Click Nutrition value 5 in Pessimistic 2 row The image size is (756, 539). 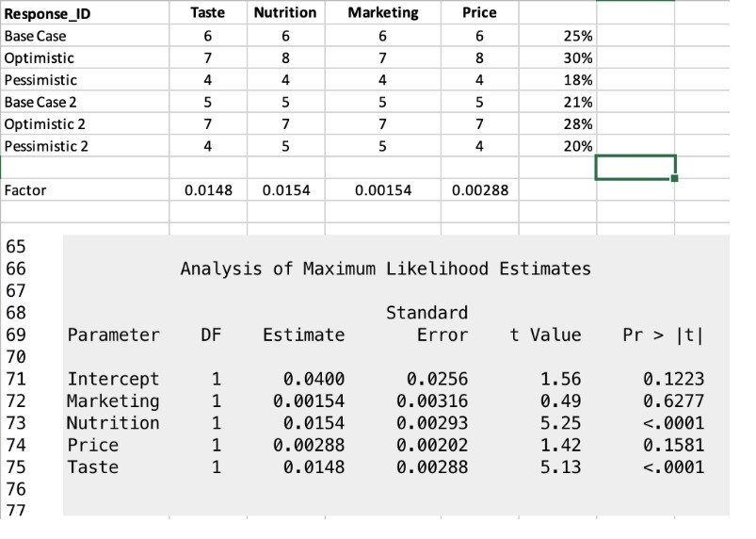[285, 146]
